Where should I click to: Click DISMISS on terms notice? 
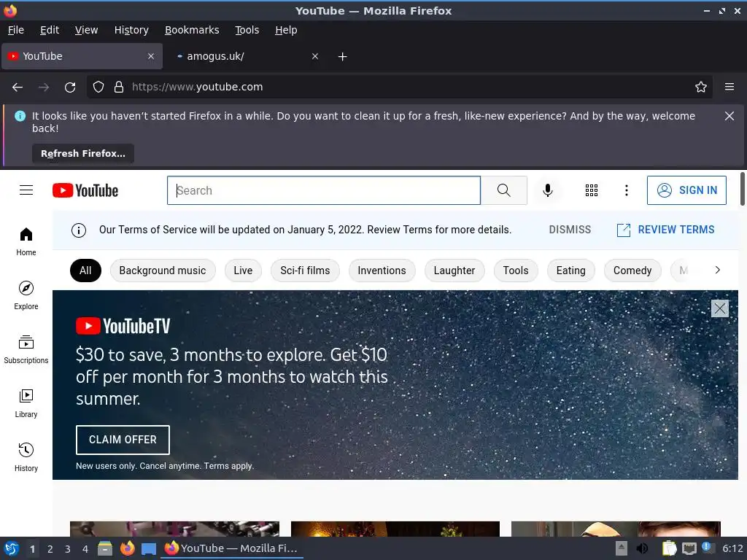(x=570, y=230)
